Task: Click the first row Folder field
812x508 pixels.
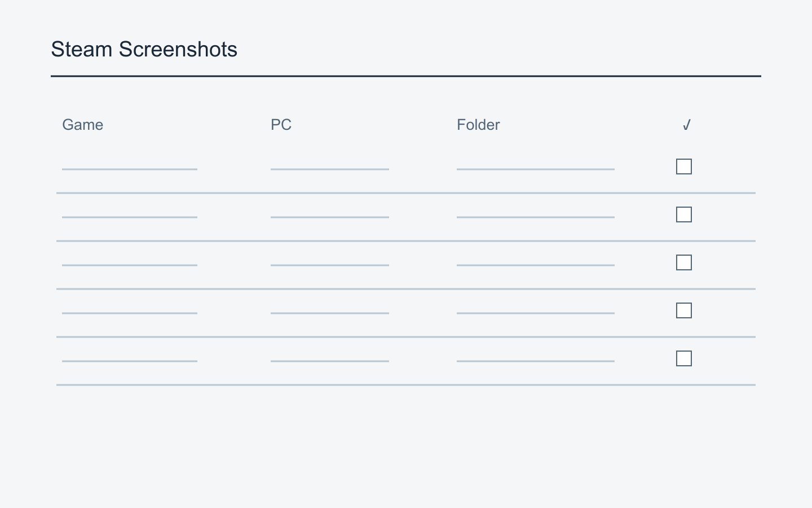Action: click(536, 161)
